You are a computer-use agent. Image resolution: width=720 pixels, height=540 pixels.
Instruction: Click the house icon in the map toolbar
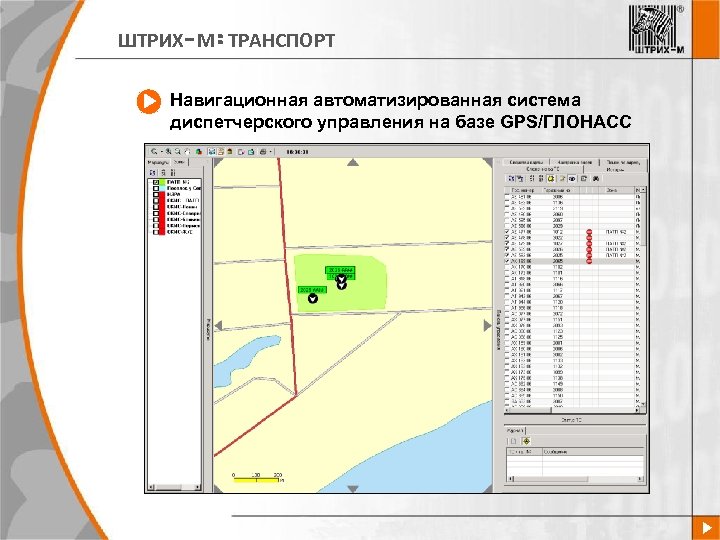click(230, 152)
